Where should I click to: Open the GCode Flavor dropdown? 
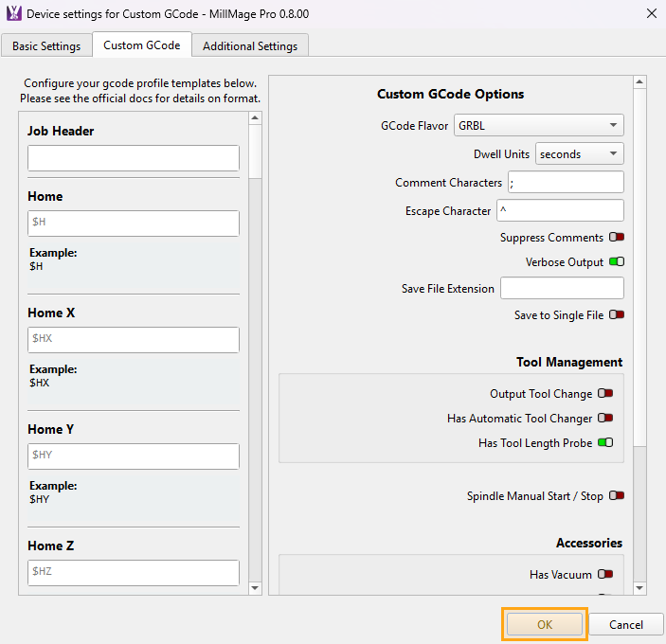click(x=538, y=125)
